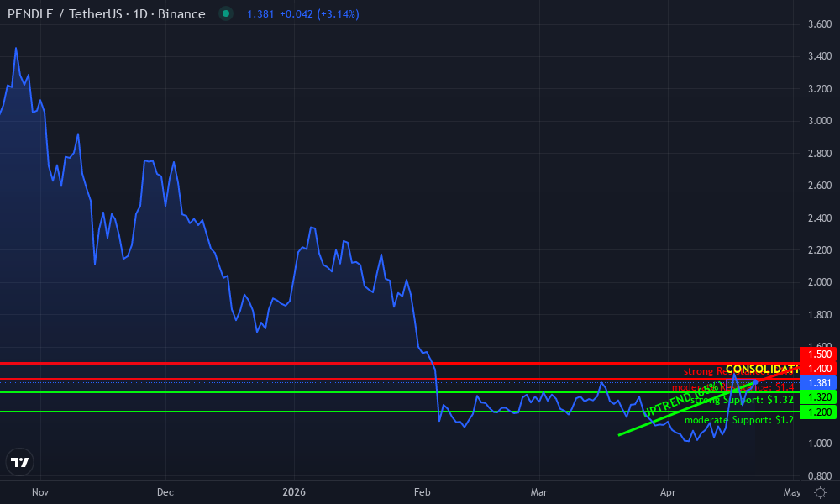Open chart settings gear icon
Screen dimensions: 840x504
click(x=820, y=491)
